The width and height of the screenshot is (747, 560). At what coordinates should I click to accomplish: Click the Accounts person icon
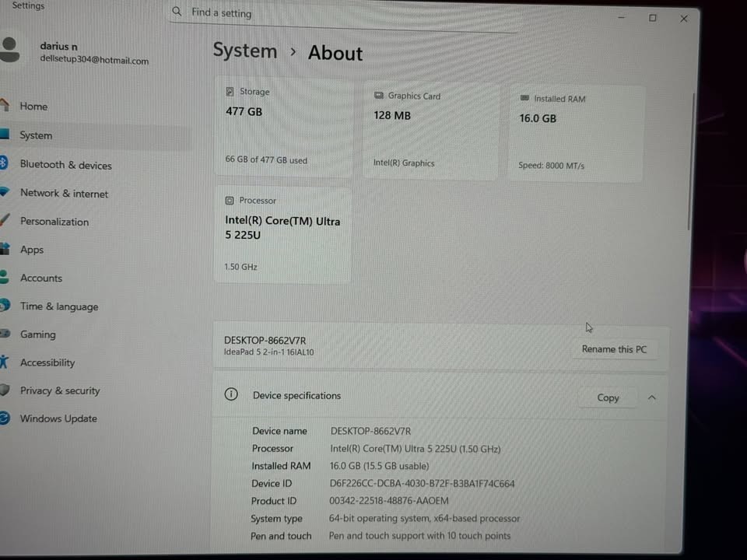tap(5, 277)
